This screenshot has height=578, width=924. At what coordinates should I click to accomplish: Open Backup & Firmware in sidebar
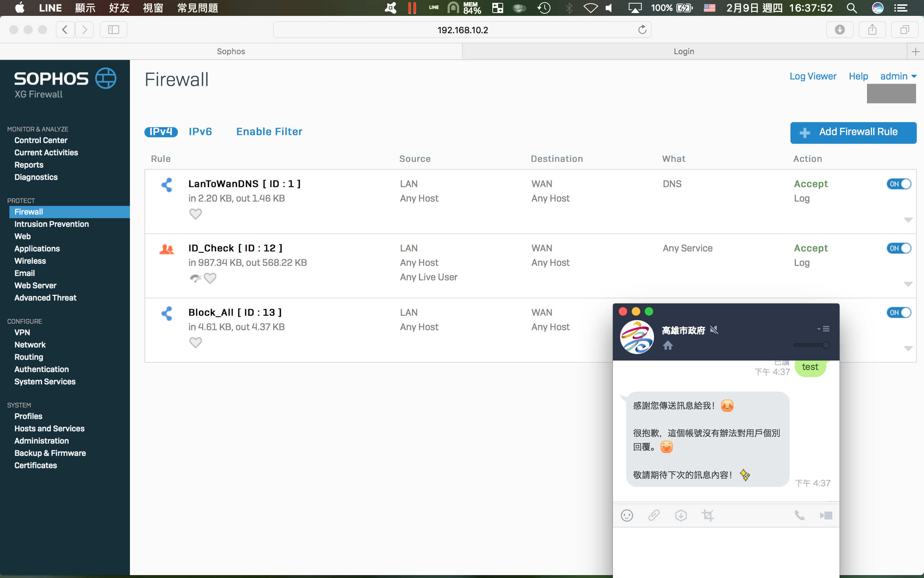(50, 453)
